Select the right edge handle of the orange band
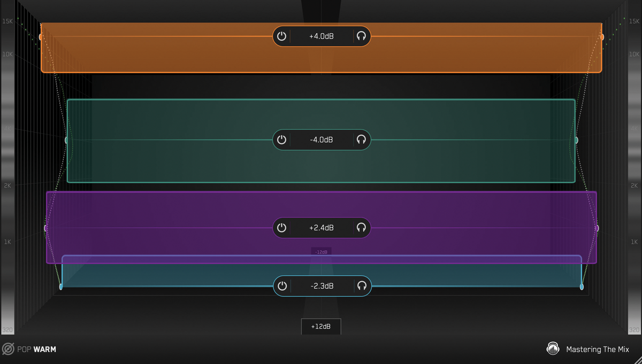 [x=601, y=36]
